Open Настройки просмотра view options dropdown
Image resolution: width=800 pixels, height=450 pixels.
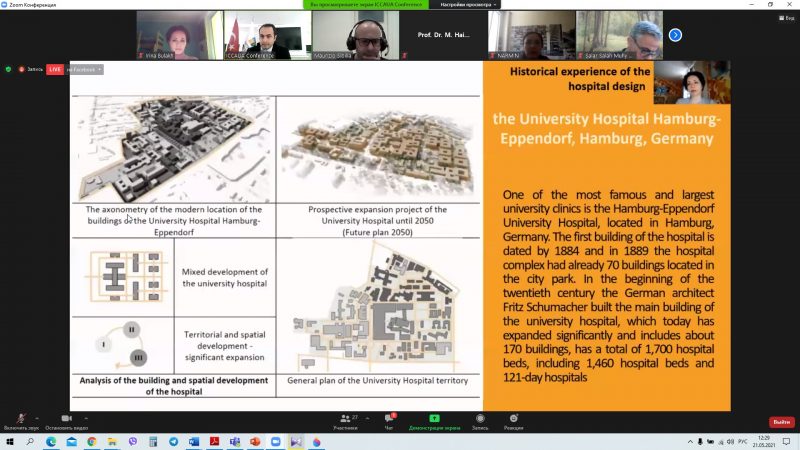(x=468, y=5)
